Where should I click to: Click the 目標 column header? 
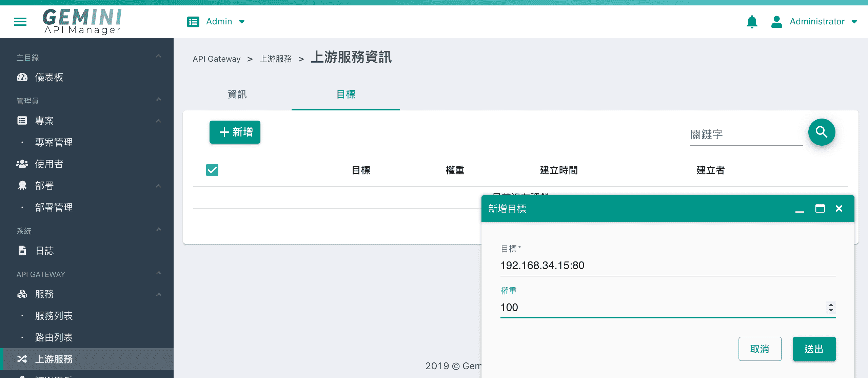pos(361,170)
